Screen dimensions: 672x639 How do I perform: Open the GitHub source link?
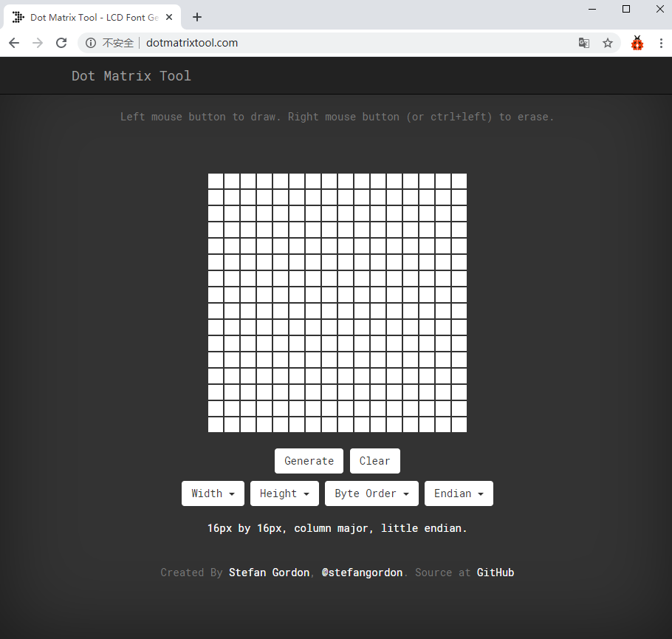[x=495, y=573]
